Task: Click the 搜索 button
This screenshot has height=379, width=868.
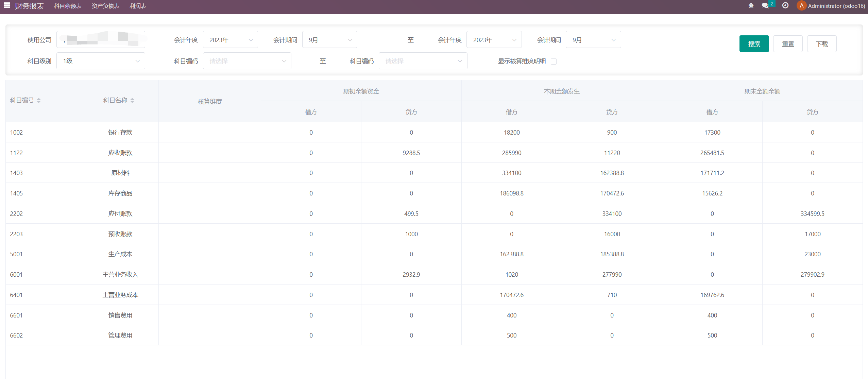Action: (754, 44)
